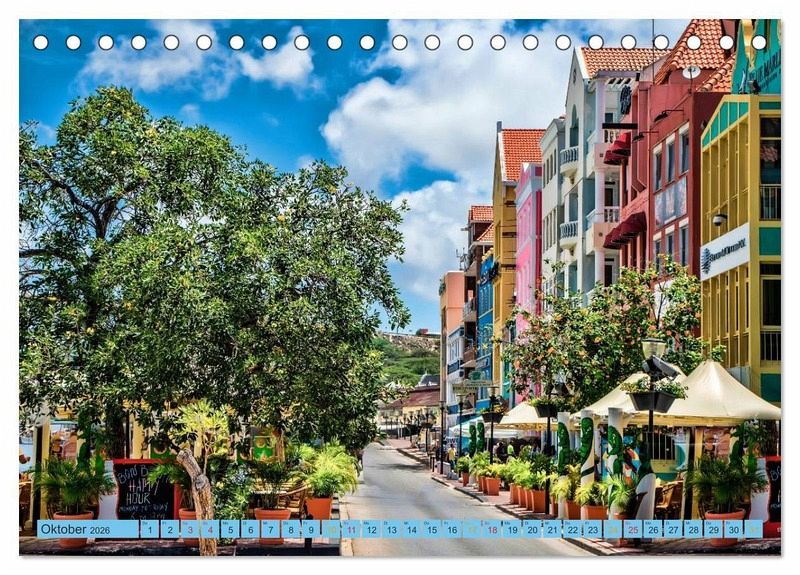Click the satellite dish on the red roof
Image resolution: width=800 pixels, height=575 pixels.
(x=691, y=72)
